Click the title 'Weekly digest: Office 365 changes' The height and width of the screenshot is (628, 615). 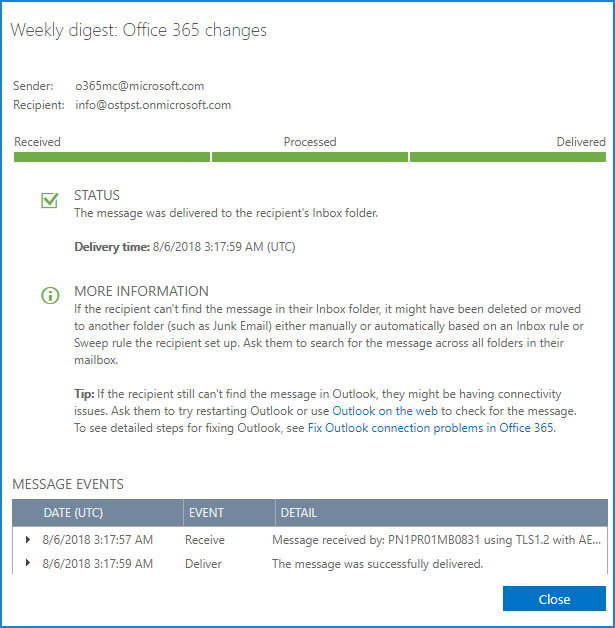click(139, 30)
